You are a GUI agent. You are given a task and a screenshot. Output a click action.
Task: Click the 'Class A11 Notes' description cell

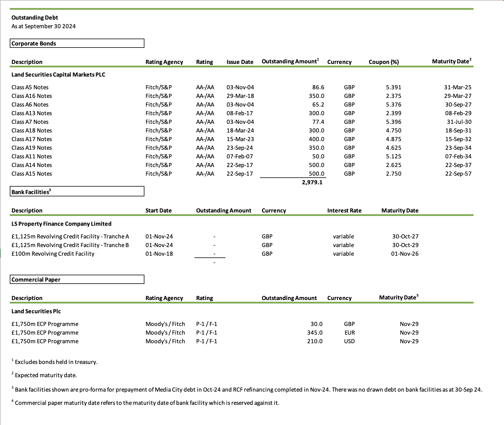tap(32, 156)
